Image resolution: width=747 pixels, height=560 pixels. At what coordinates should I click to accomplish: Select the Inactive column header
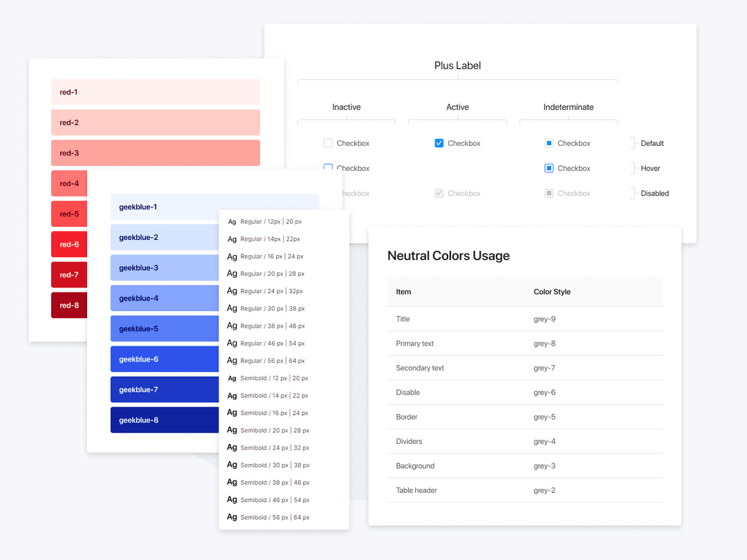click(347, 107)
